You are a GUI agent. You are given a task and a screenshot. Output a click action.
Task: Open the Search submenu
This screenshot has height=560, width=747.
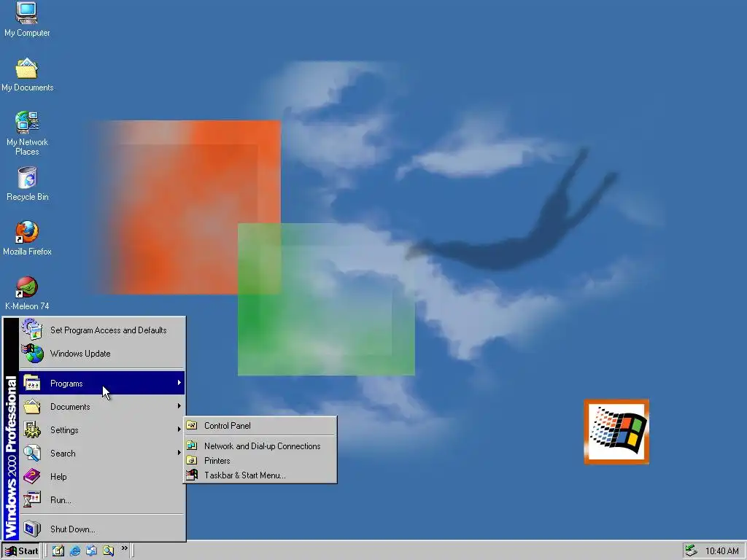(x=102, y=454)
